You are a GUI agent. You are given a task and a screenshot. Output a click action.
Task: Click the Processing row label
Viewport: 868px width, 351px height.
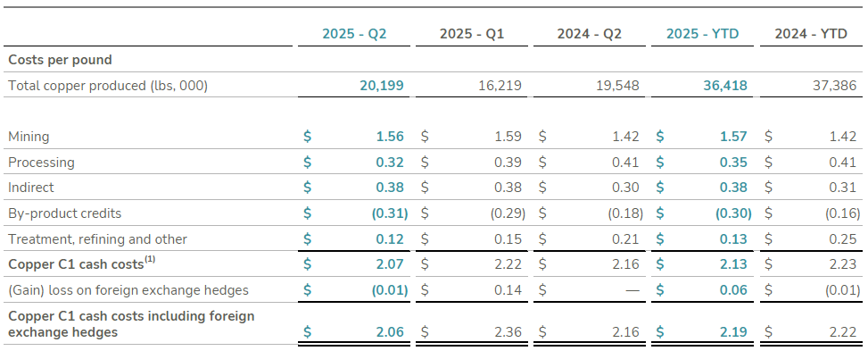pyautogui.click(x=41, y=162)
